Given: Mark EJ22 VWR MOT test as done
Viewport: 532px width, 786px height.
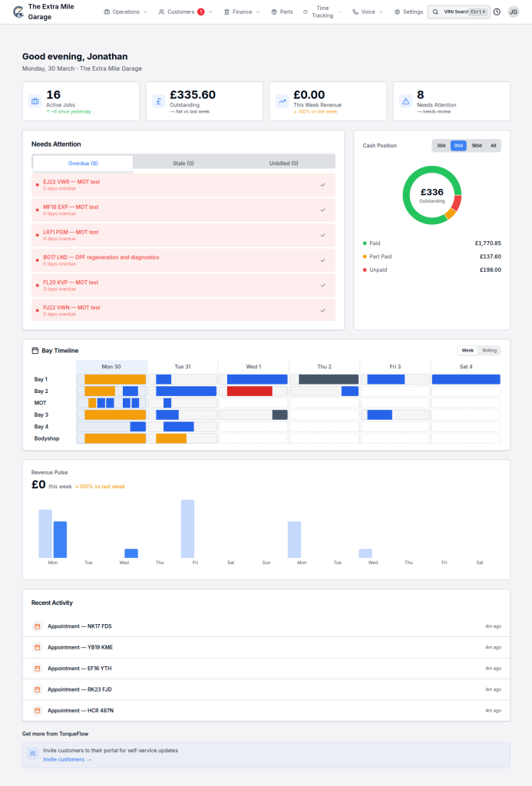Looking at the screenshot, I should click(x=322, y=185).
